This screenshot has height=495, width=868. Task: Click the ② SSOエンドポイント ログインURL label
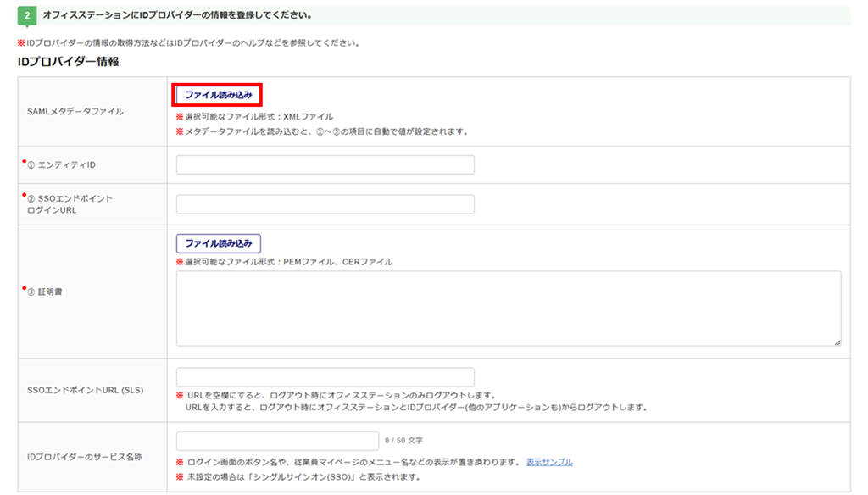click(70, 204)
